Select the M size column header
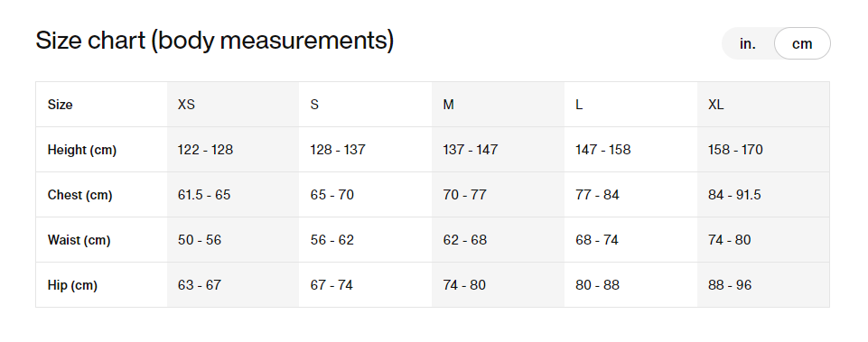This screenshot has height=342, width=868. click(499, 105)
